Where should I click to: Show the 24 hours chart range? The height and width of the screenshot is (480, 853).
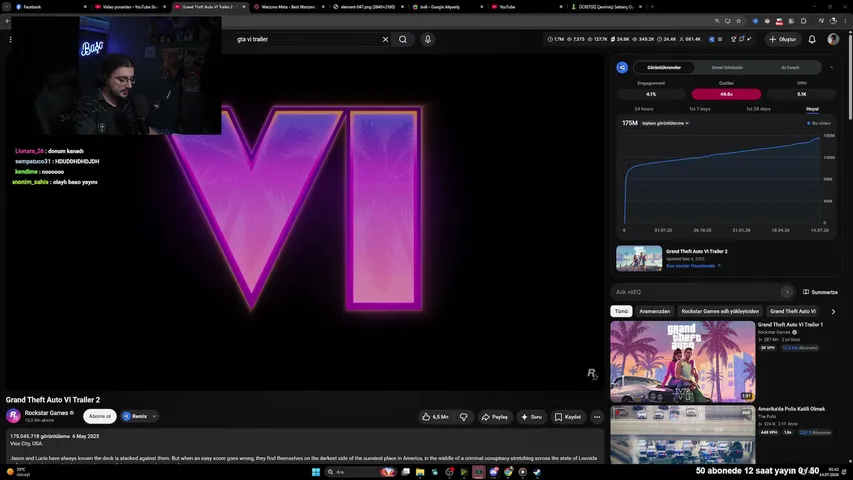(644, 109)
